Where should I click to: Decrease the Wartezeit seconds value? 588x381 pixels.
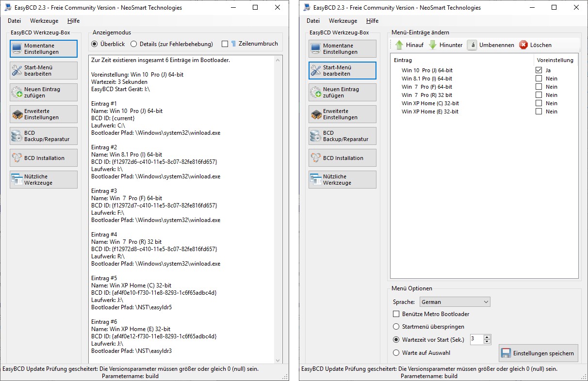pyautogui.click(x=488, y=342)
